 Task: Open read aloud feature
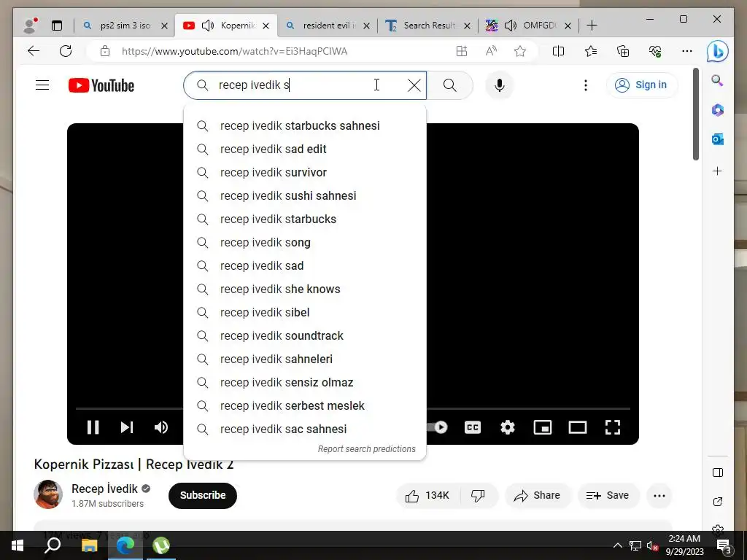point(491,51)
